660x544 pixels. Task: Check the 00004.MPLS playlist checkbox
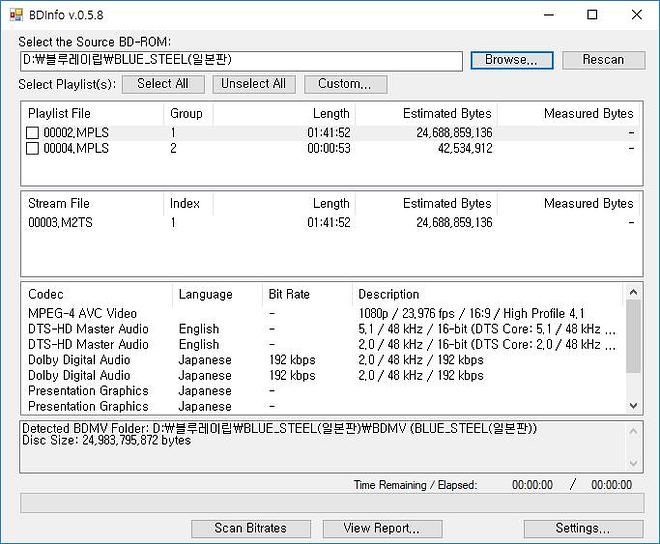click(x=33, y=149)
